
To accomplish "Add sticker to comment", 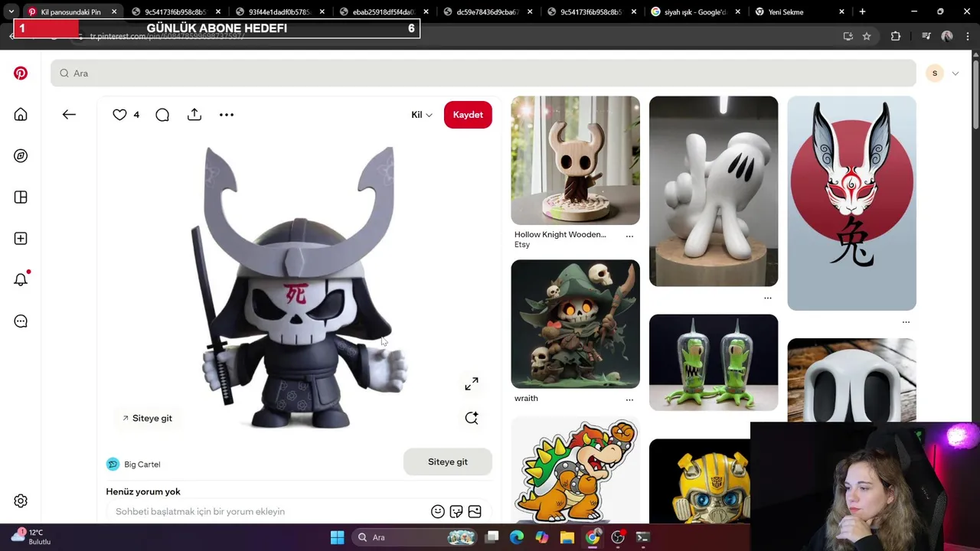I will pos(456,511).
